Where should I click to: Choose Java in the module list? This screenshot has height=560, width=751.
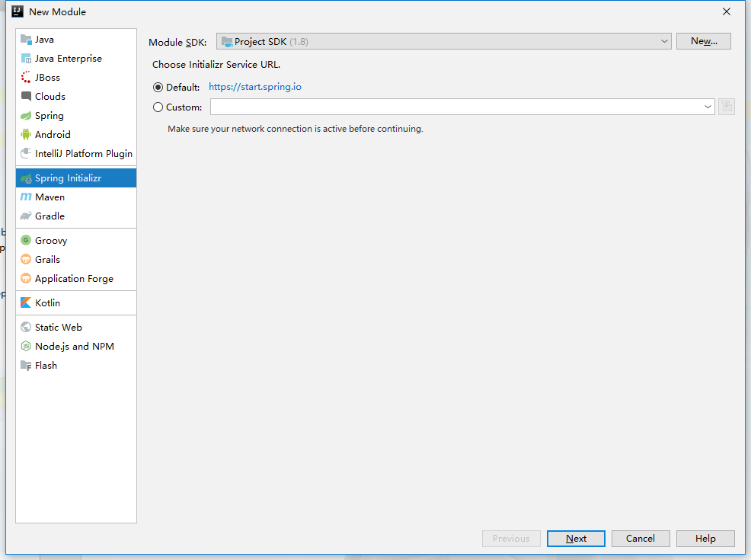76,40
